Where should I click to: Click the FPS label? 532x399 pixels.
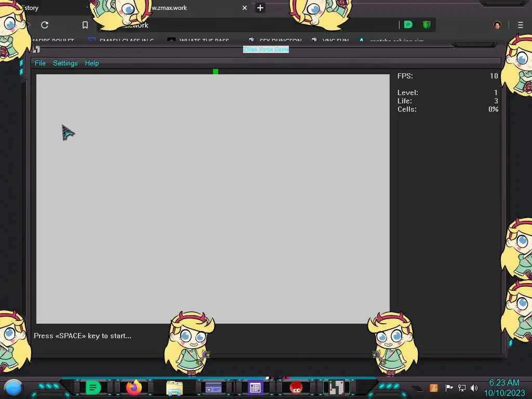click(405, 76)
